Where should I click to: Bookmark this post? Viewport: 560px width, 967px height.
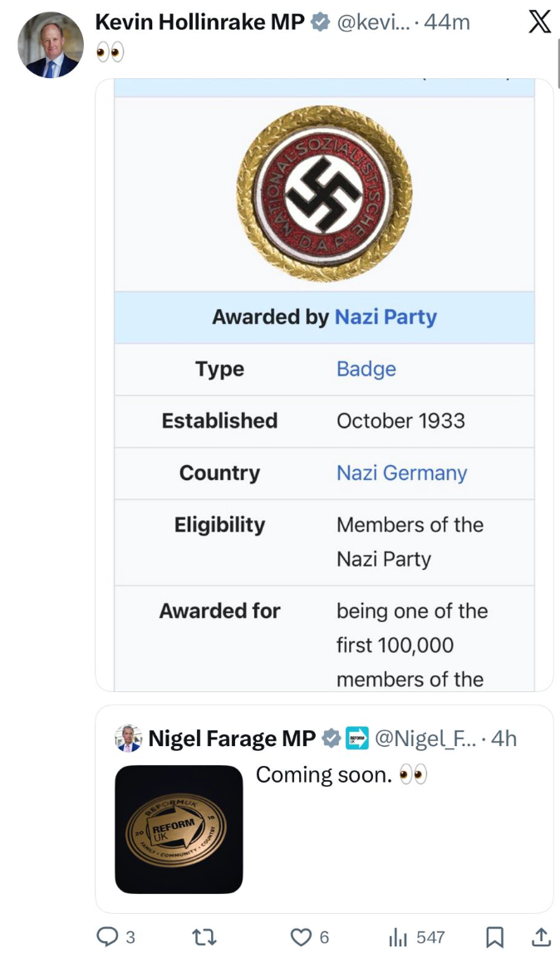click(494, 937)
